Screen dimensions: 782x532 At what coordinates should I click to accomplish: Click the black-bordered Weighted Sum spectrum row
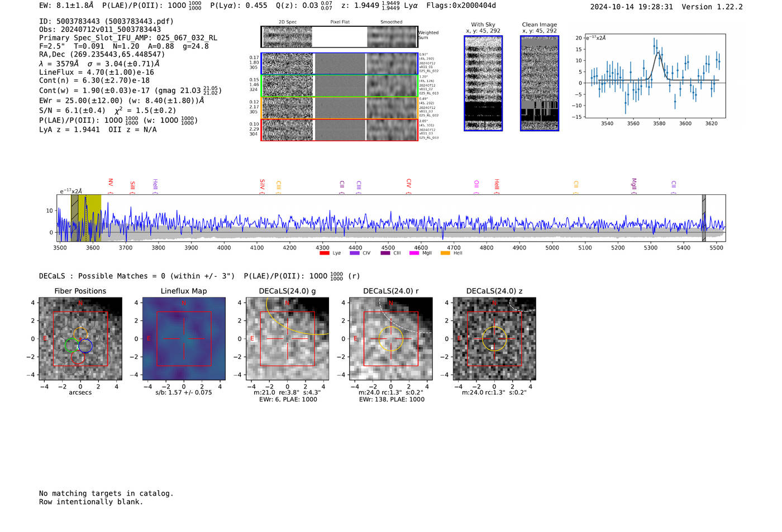pos(340,37)
